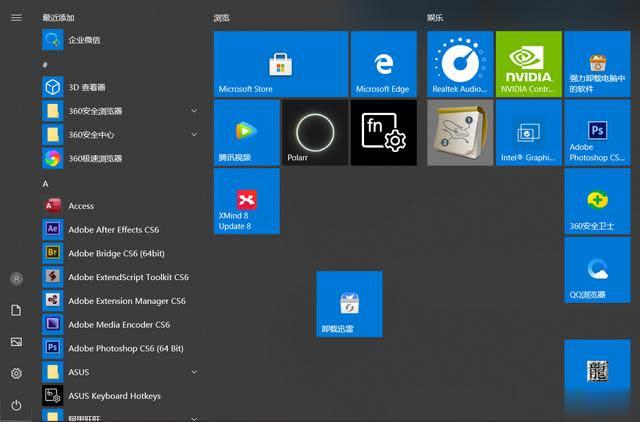Open Settings gear in sidebar

click(x=16, y=373)
